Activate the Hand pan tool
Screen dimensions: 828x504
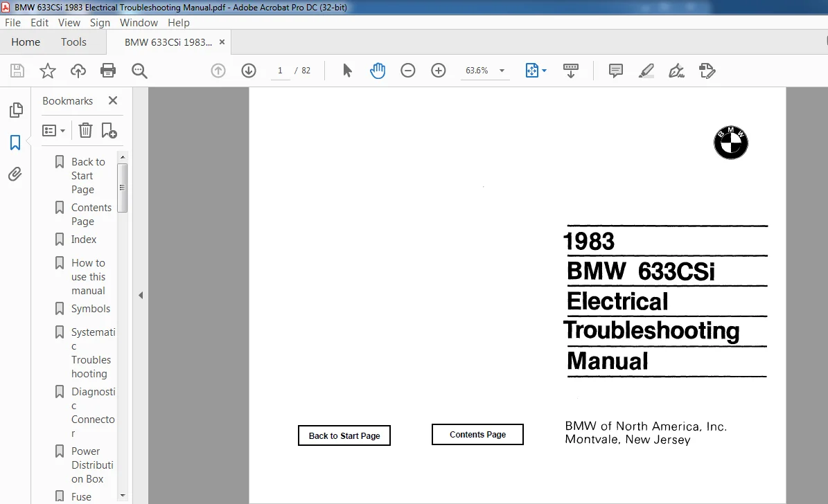click(378, 71)
